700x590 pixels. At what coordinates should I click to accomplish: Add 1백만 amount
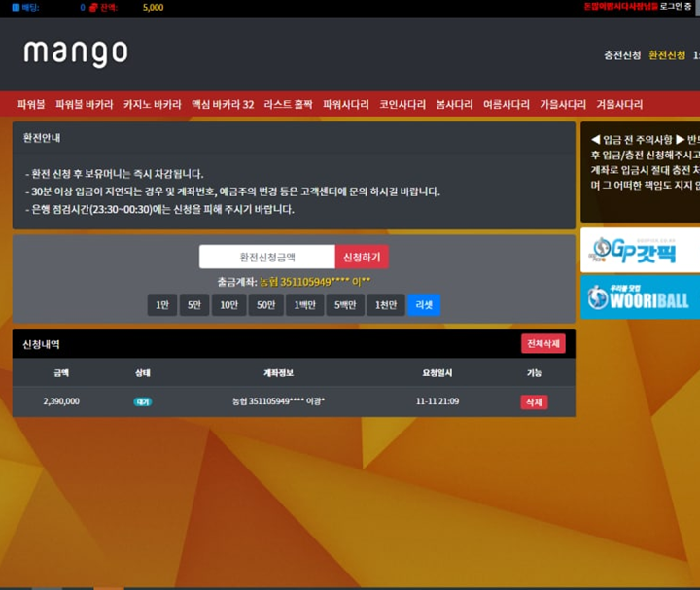(304, 305)
